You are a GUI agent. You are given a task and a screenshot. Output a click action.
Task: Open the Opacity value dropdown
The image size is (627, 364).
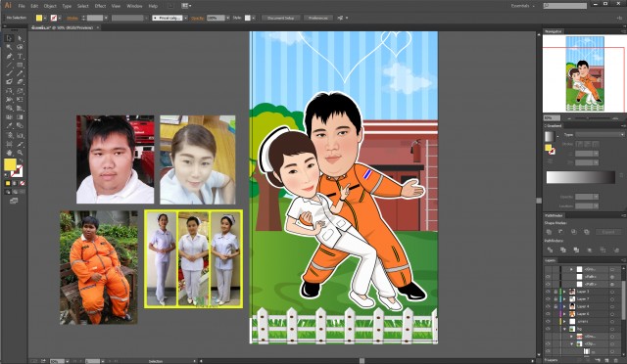tap(228, 18)
